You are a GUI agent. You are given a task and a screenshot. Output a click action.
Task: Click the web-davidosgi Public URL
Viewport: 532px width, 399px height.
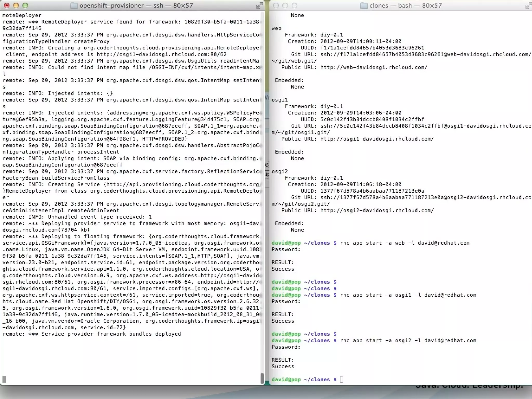pyautogui.click(x=374, y=67)
